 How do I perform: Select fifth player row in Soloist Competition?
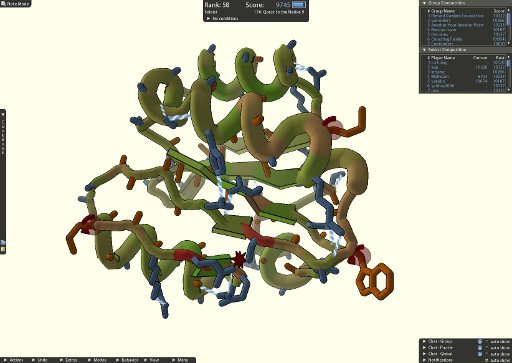coord(465,81)
